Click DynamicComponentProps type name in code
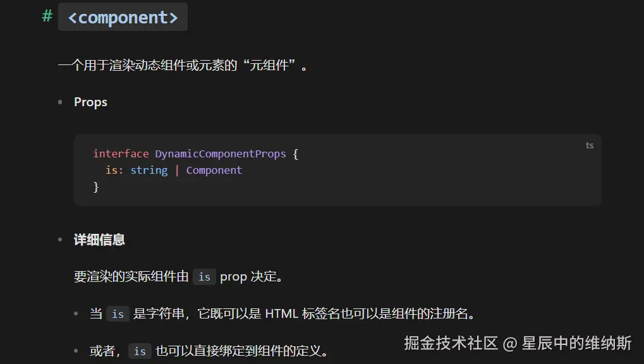This screenshot has height=364, width=644. pos(220,154)
